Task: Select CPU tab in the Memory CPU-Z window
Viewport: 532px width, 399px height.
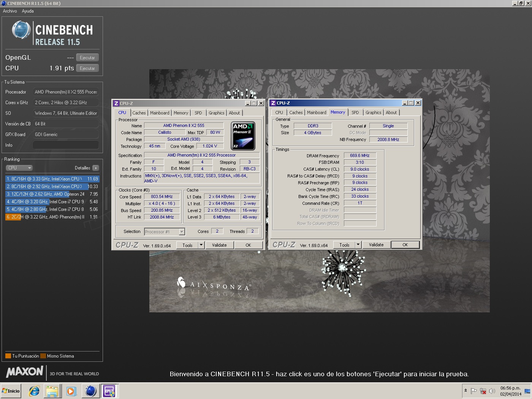Action: [279, 112]
